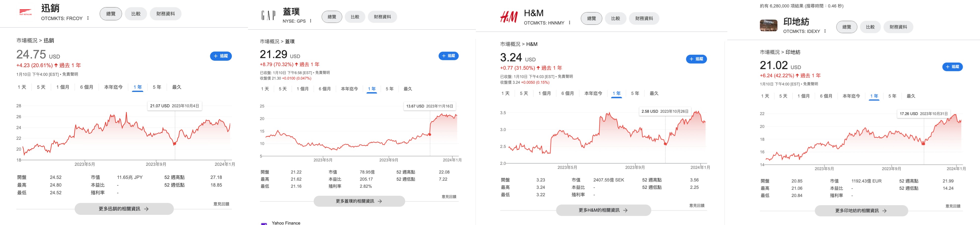Switch to 比較 tab for 蓋璞
The width and height of the screenshot is (980, 225).
tap(355, 17)
